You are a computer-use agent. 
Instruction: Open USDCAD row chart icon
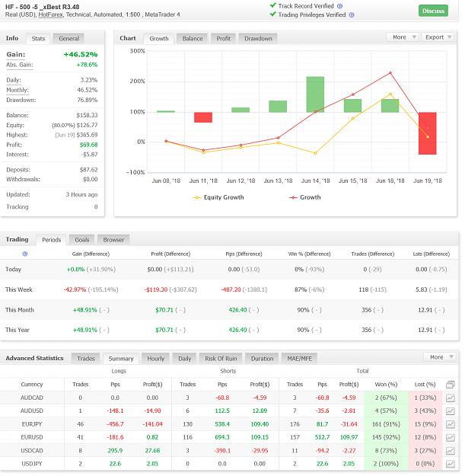450,451
